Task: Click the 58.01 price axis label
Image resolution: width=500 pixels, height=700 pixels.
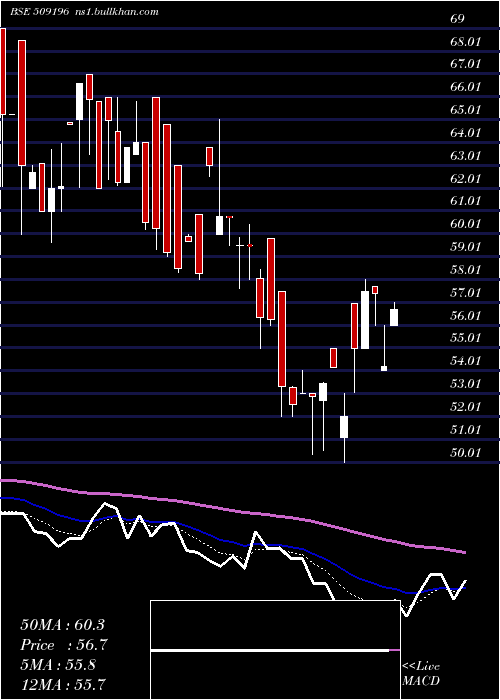Action: coord(466,270)
